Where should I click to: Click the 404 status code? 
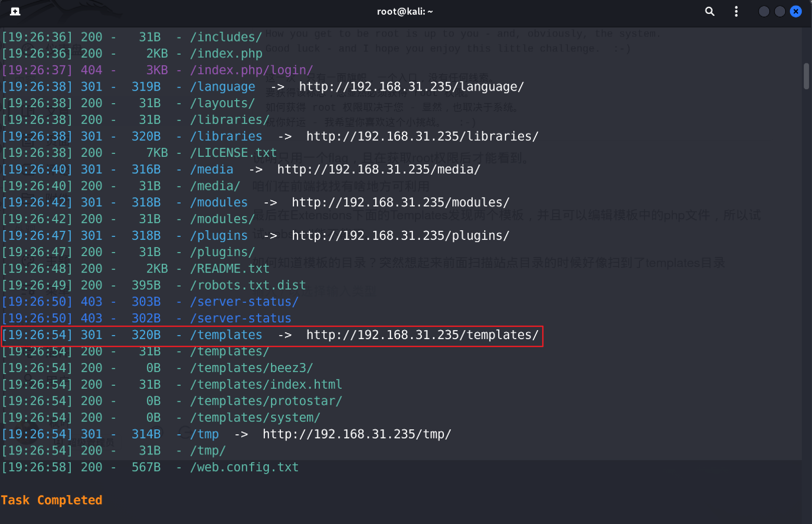point(91,70)
